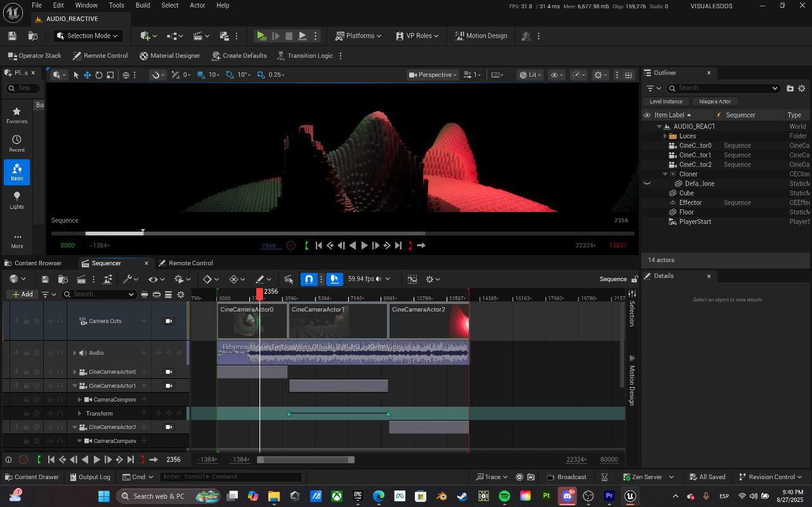Open Transition Logic tool

click(304, 56)
